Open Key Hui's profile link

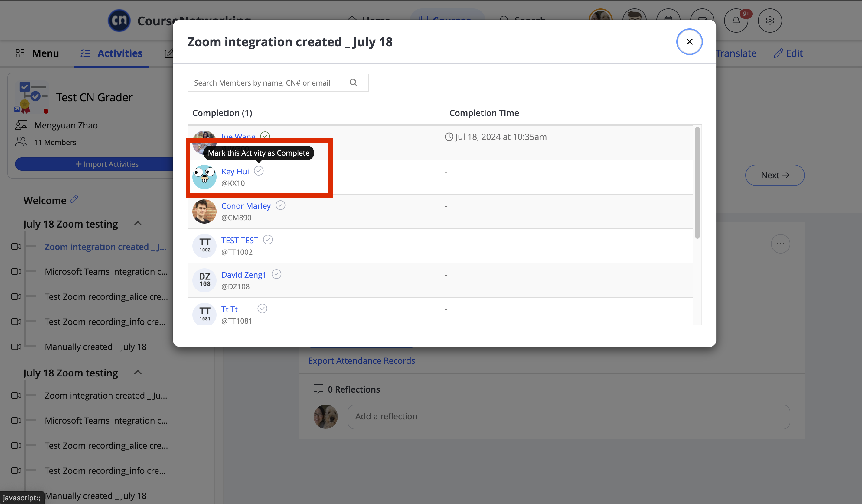point(235,172)
